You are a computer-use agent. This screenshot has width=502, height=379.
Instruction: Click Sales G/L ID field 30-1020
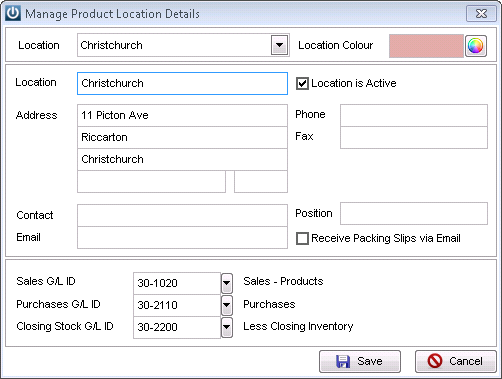coord(177,283)
